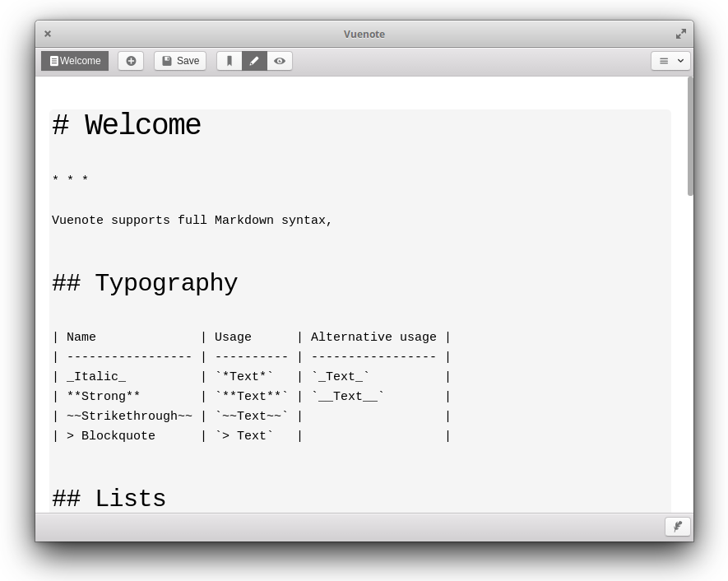Click the '**Strong**' table cell

(x=103, y=396)
